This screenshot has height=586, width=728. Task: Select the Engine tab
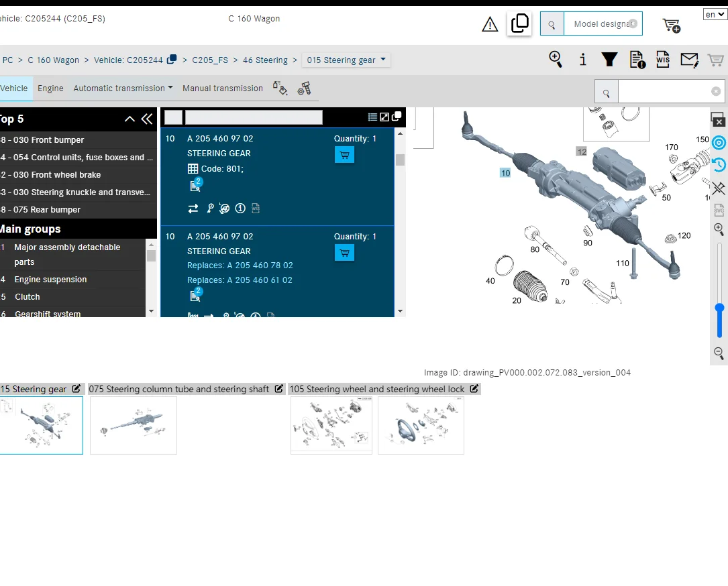point(50,88)
